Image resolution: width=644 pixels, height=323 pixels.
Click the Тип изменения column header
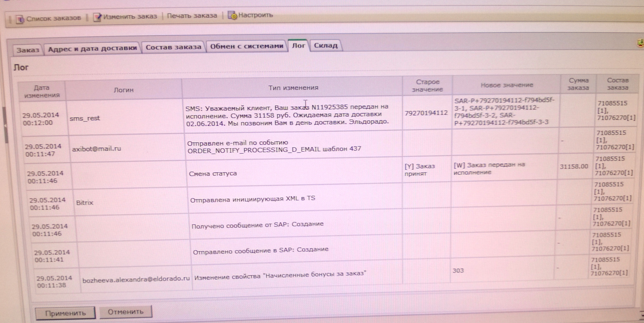click(x=293, y=88)
